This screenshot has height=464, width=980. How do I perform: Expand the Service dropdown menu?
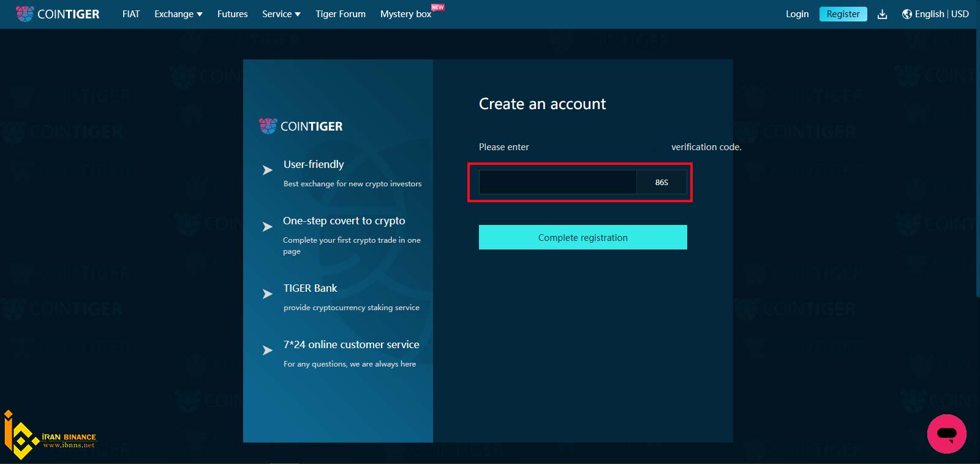click(281, 14)
